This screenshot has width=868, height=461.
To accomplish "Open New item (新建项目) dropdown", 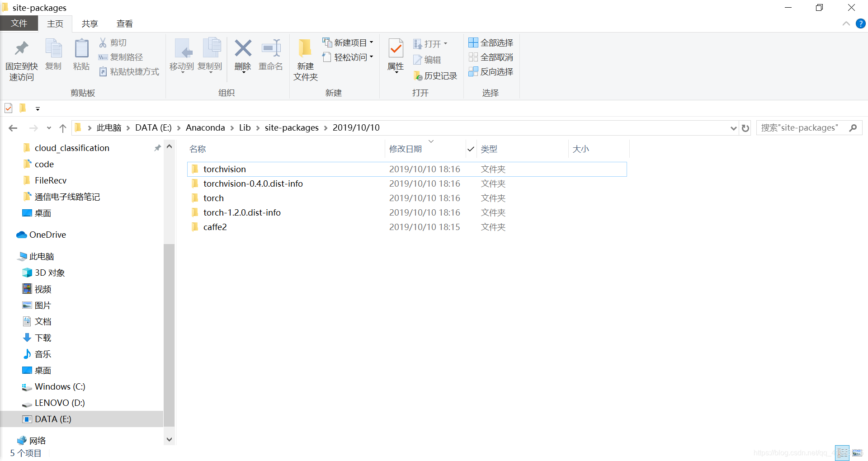I will point(348,42).
